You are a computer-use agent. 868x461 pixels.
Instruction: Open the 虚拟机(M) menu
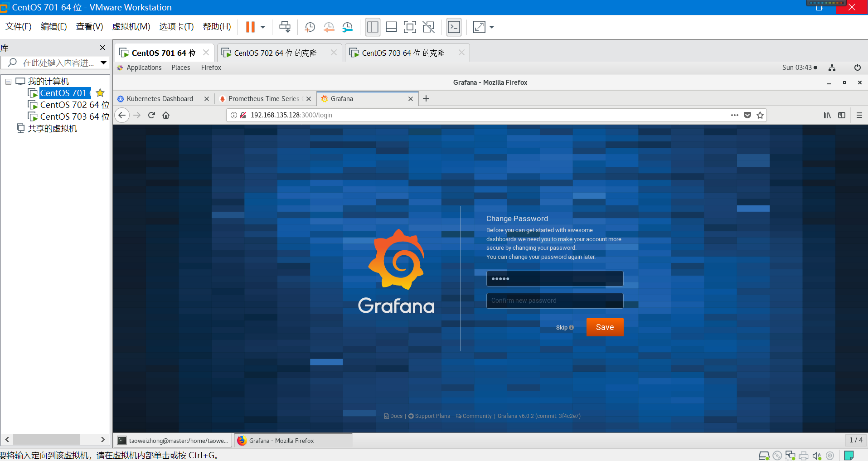(x=131, y=27)
